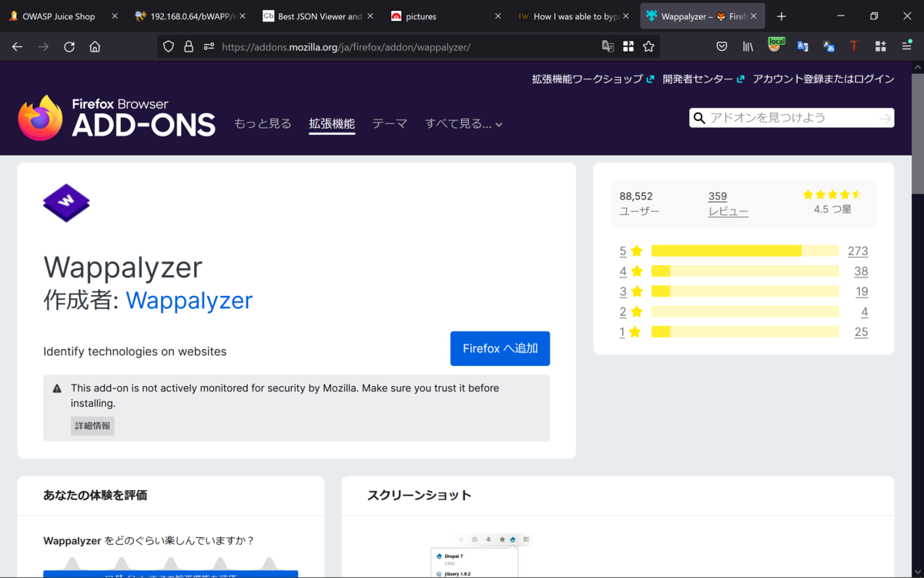Click the 38 four-star review count
924x578 pixels.
pos(861,271)
